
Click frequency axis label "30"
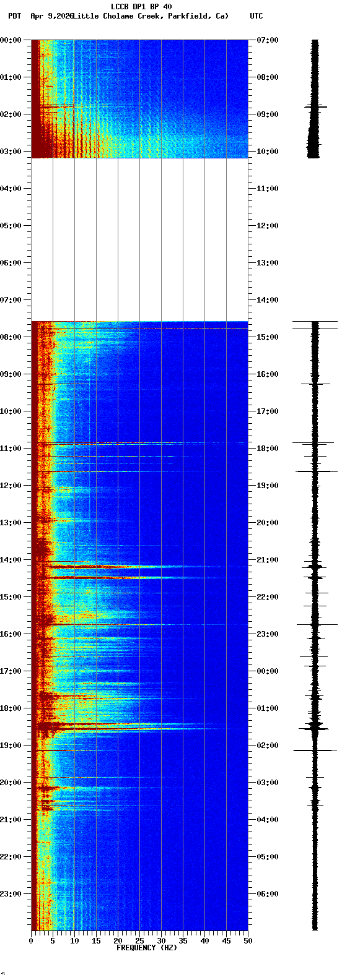[161, 941]
